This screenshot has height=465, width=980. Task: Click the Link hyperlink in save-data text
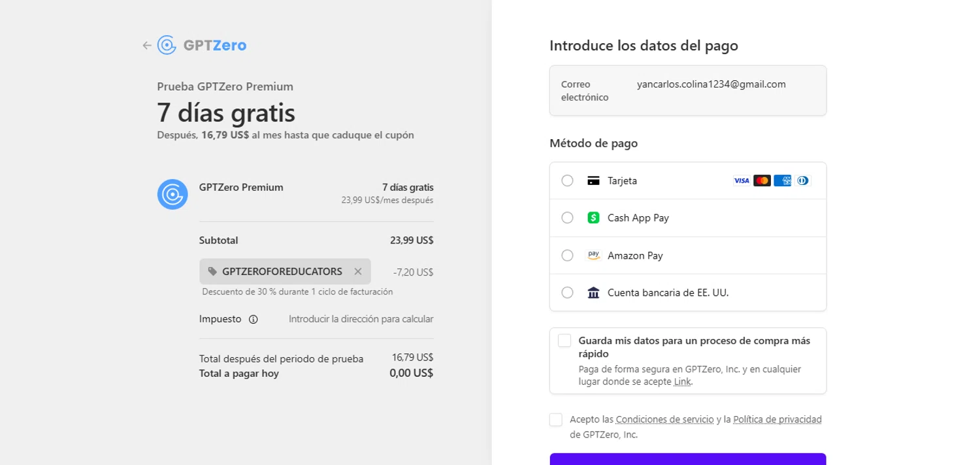682,381
